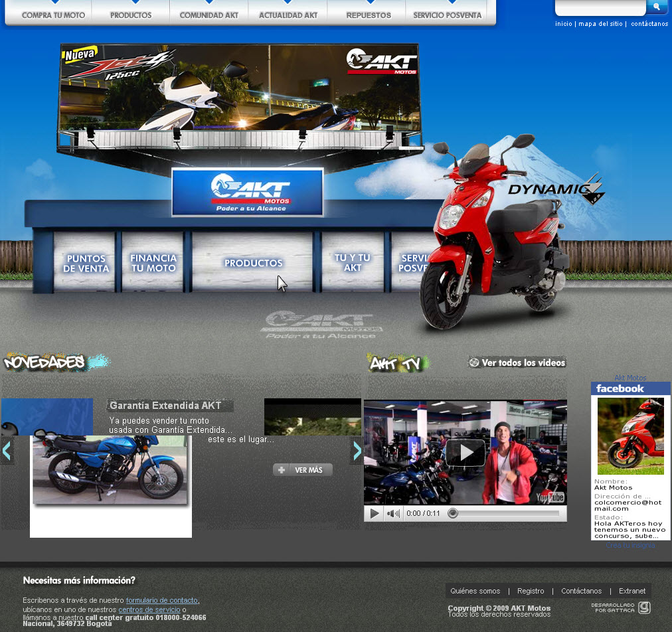Open the Registro footer link
This screenshot has width=672, height=632.
tap(531, 591)
